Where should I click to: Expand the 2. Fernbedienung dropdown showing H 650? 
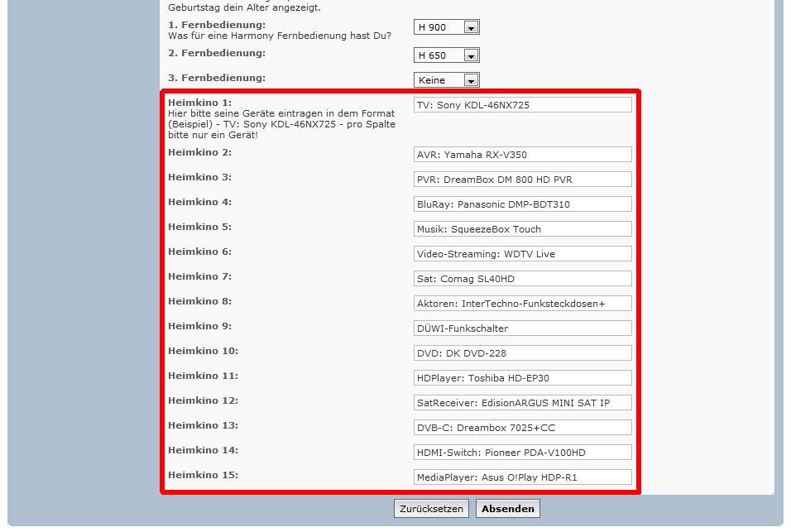(x=447, y=55)
